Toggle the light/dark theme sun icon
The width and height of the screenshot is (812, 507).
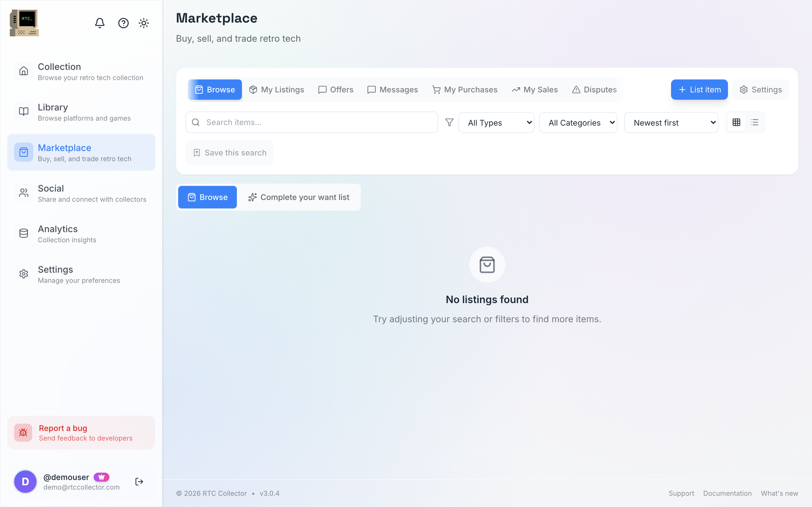[144, 23]
